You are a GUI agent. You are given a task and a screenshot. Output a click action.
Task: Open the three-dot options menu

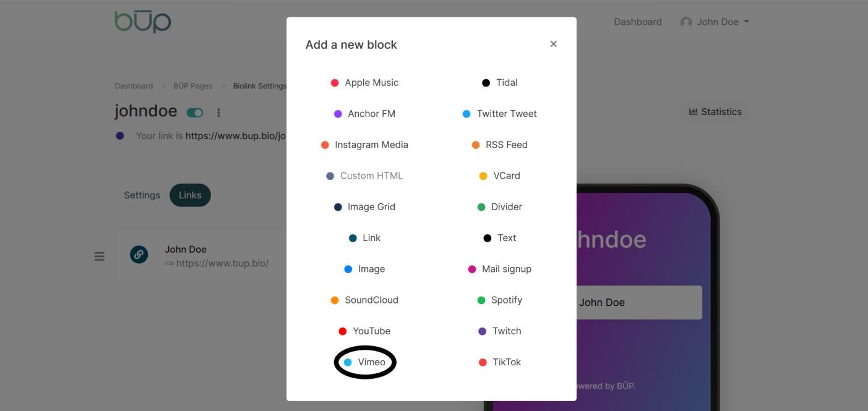click(x=218, y=112)
